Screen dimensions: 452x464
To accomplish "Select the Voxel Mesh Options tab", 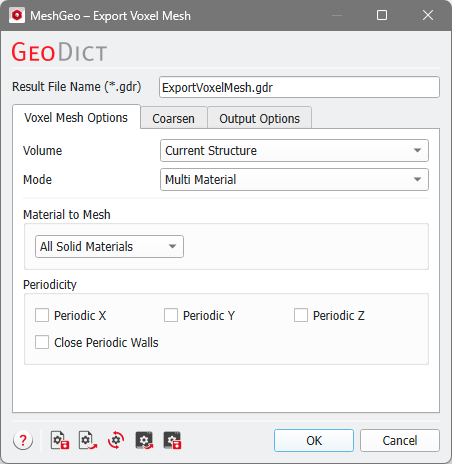I will pyautogui.click(x=76, y=118).
